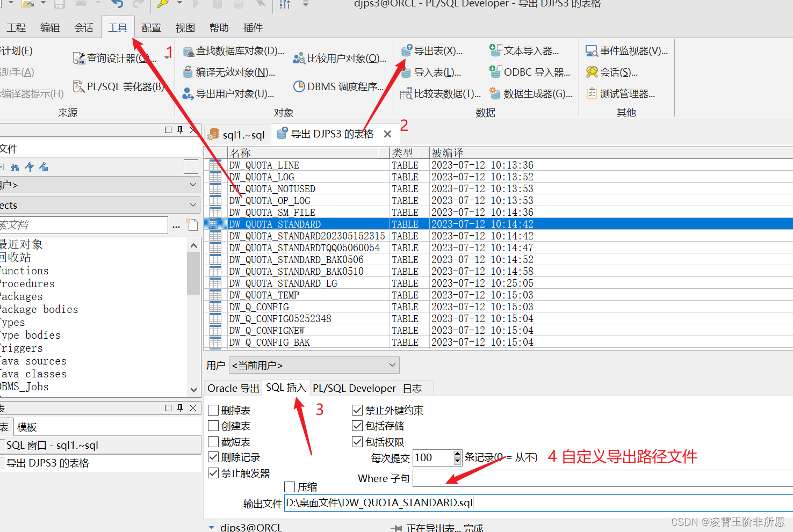Click the 导入表 (Import Tables) icon
Viewport: 793px width, 532px height.
[407, 72]
